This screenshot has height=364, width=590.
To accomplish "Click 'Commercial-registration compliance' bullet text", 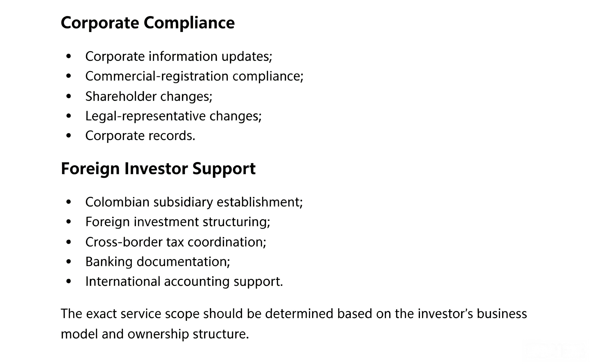I will pos(194,76).
